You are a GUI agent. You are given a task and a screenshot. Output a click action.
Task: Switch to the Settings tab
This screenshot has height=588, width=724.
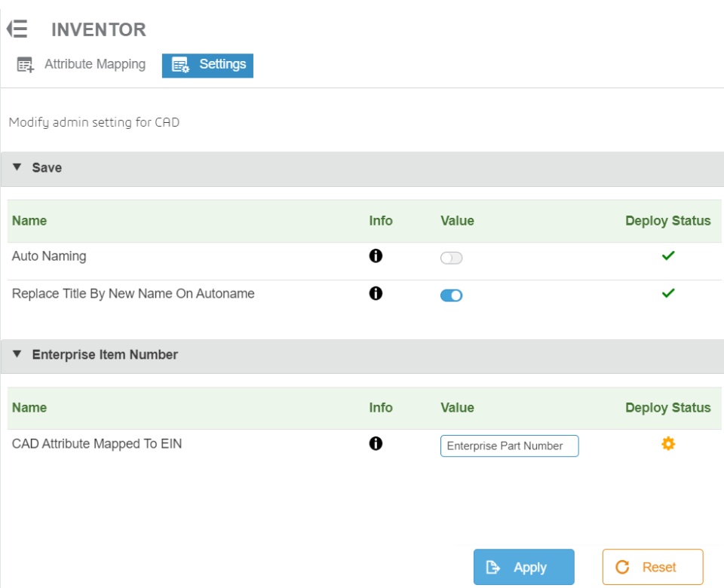tap(207, 66)
